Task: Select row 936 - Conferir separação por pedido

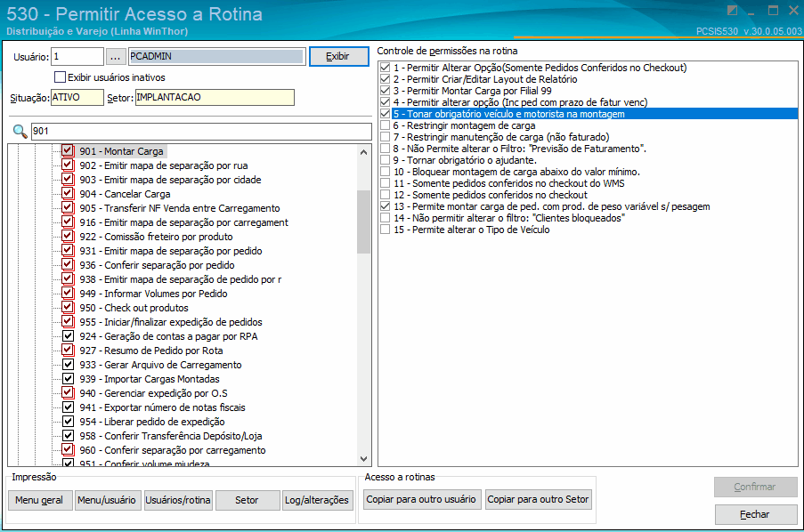Action: click(157, 265)
